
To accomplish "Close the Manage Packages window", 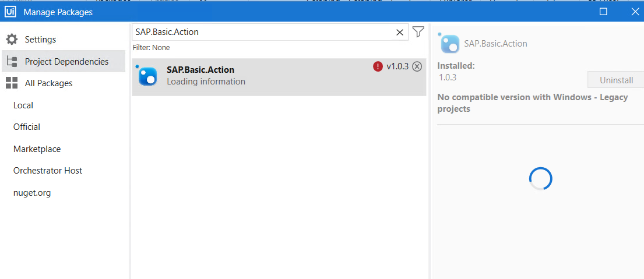I will [635, 12].
